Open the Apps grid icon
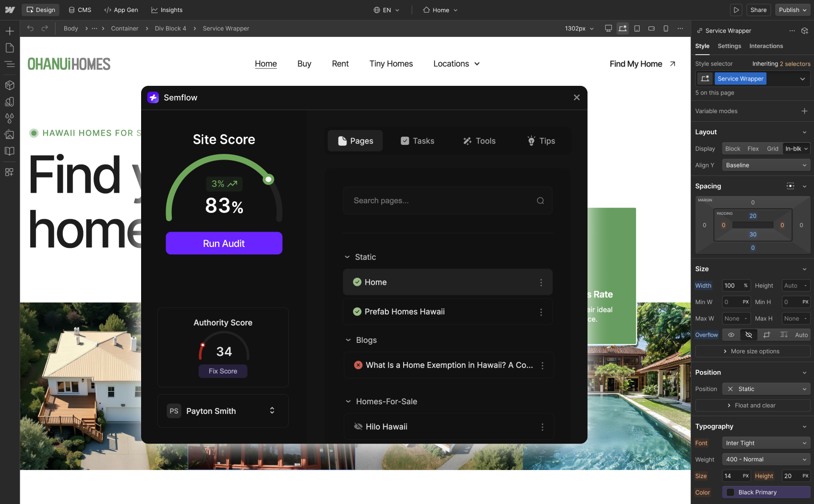The image size is (814, 504). coord(10,172)
